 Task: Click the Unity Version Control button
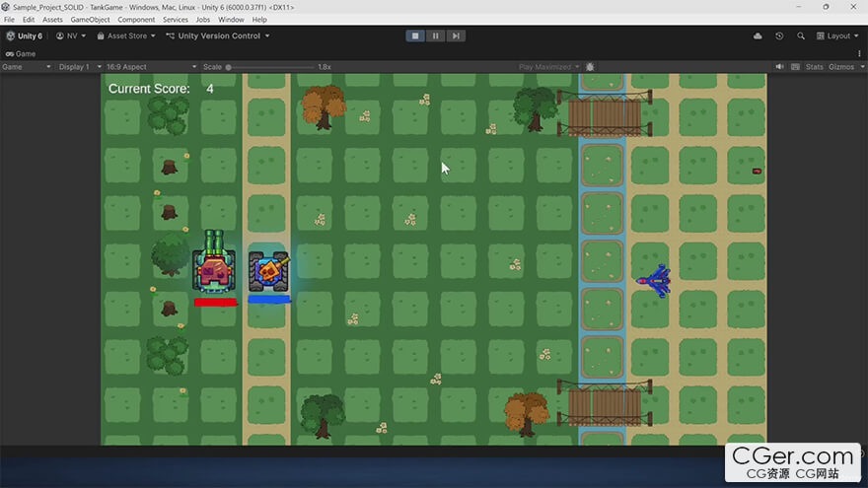click(219, 36)
